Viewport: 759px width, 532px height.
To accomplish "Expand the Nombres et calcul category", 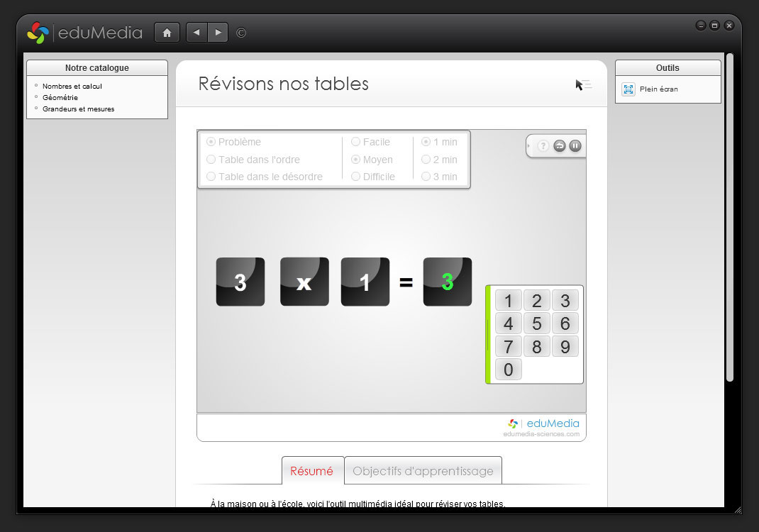I will (72, 86).
